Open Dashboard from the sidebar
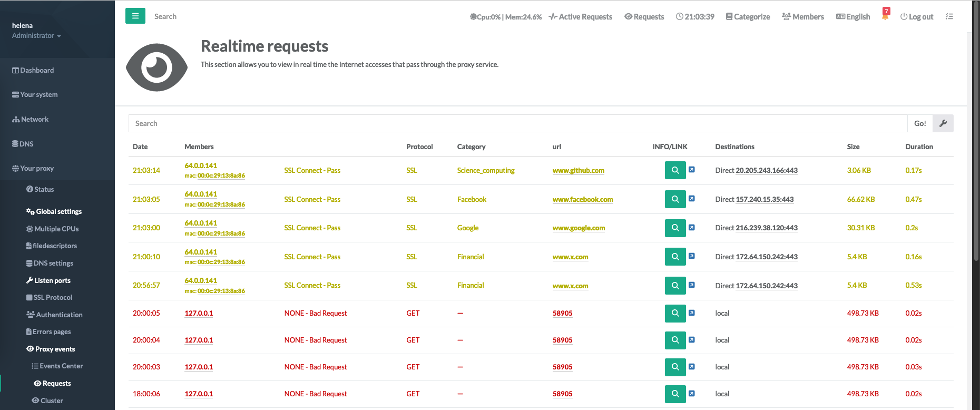The image size is (980, 410). [x=37, y=70]
